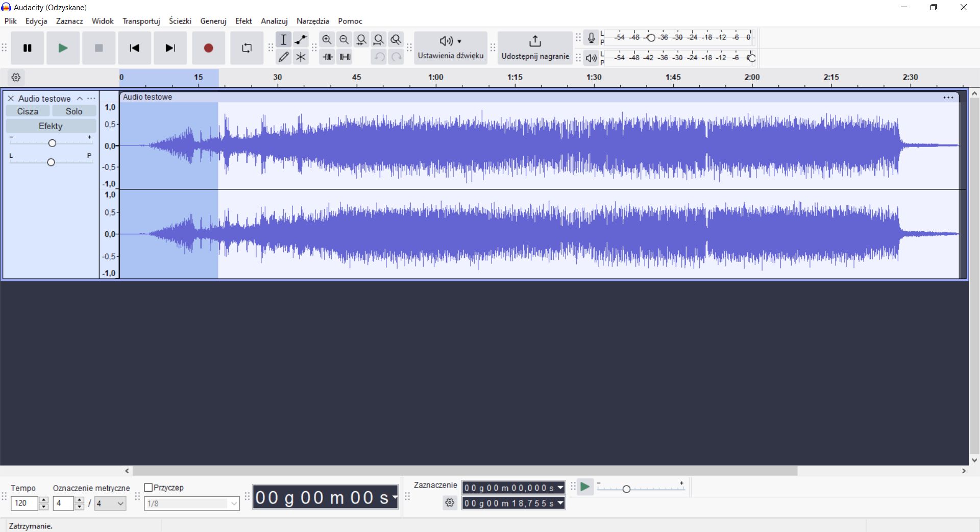The width and height of the screenshot is (980, 532).
Task: Mute the track using Cisza button
Action: [28, 111]
